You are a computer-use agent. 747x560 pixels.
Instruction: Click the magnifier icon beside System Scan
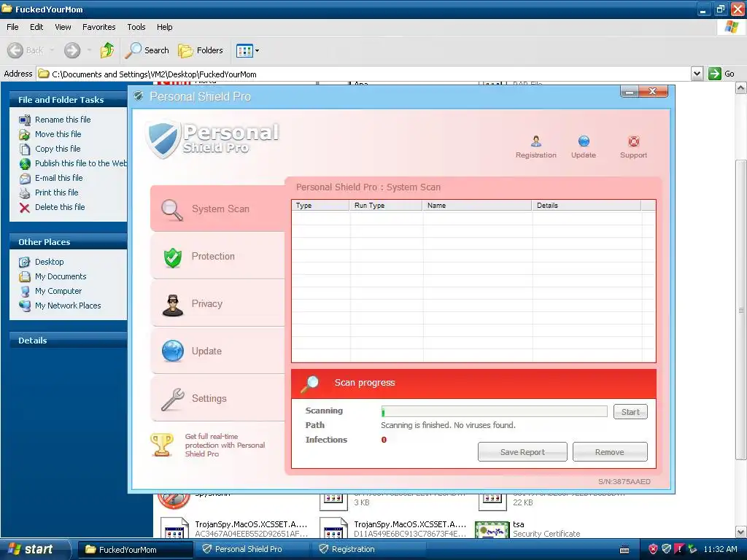172,210
